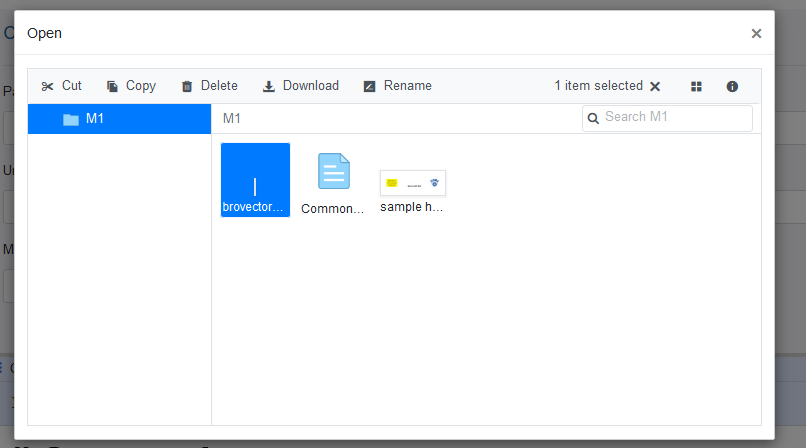The image size is (806, 448).
Task: Click the Open dialog title
Action: point(44,33)
